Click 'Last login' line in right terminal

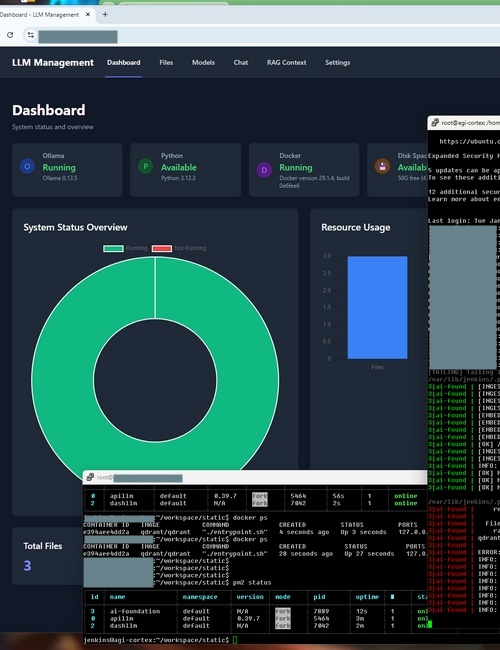click(464, 221)
